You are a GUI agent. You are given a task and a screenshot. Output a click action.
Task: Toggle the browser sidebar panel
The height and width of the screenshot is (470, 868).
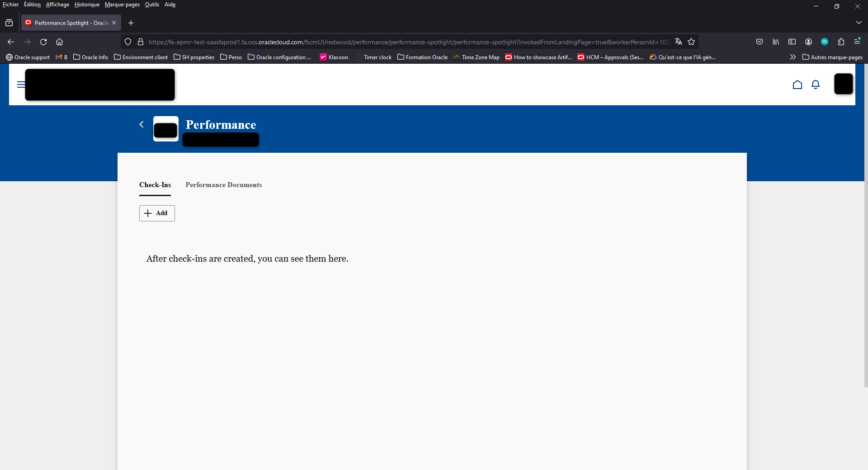[792, 42]
